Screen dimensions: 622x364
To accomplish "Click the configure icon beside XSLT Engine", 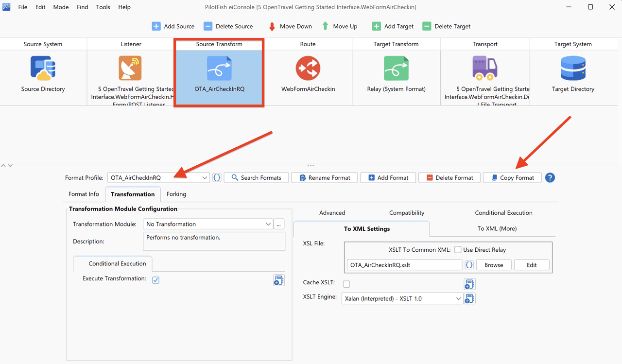I will [469, 298].
